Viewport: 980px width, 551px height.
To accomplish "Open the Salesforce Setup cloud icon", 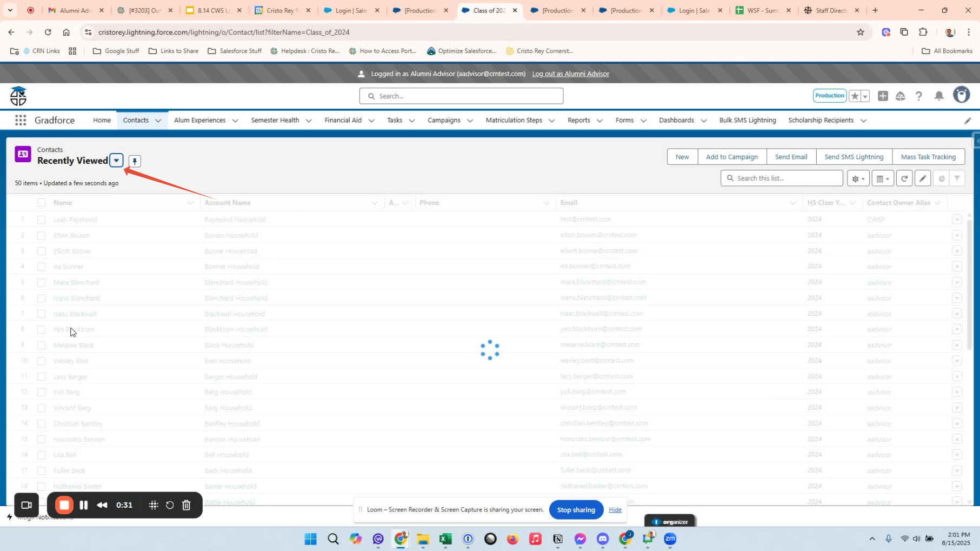I will pyautogui.click(x=900, y=96).
